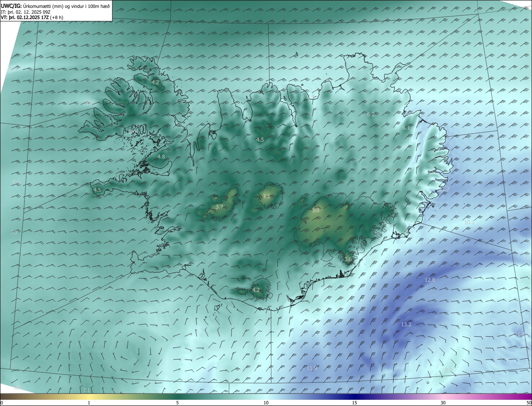Click the 5 tick label on the color scale
Viewport: 532px width, 406px height.
tap(177, 403)
